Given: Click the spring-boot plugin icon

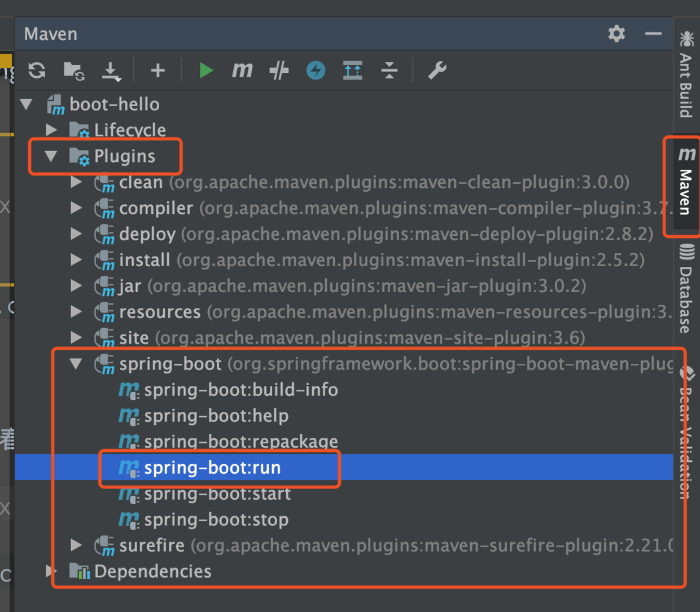Looking at the screenshot, I should tap(104, 364).
